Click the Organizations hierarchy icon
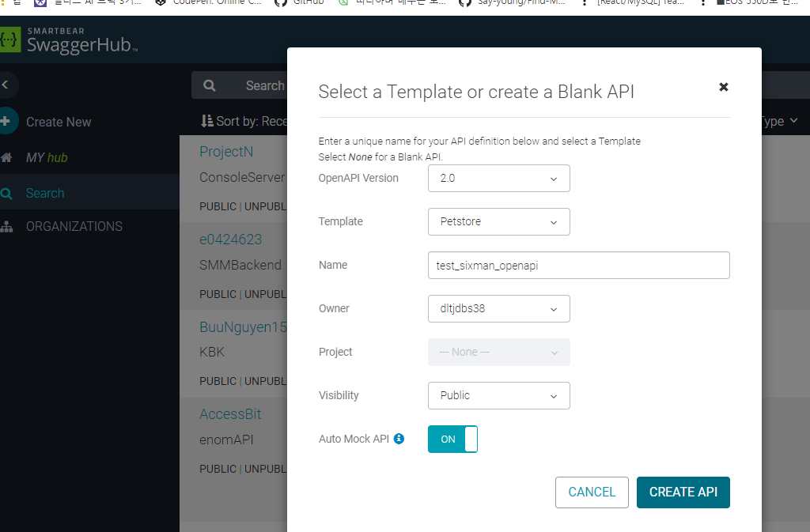 6,227
